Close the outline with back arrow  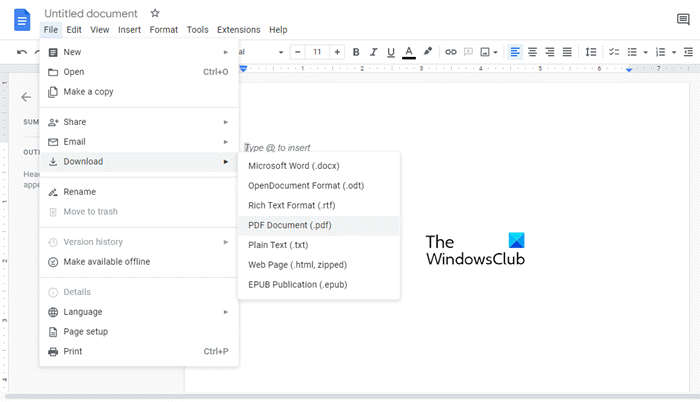point(26,97)
